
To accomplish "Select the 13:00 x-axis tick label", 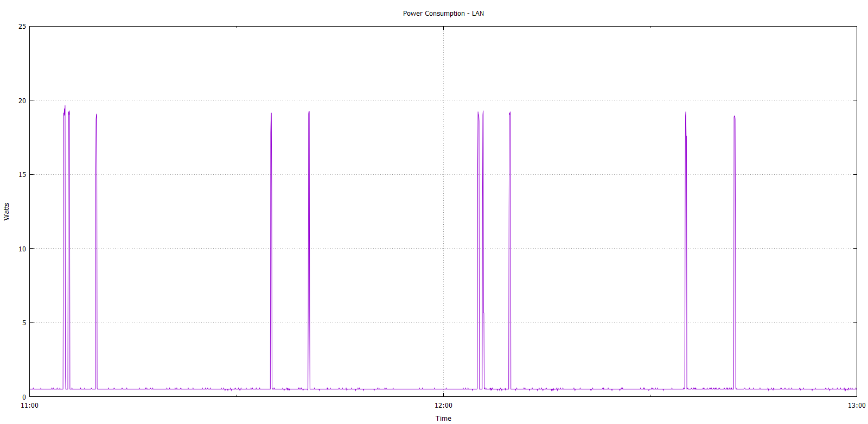I will (857, 406).
